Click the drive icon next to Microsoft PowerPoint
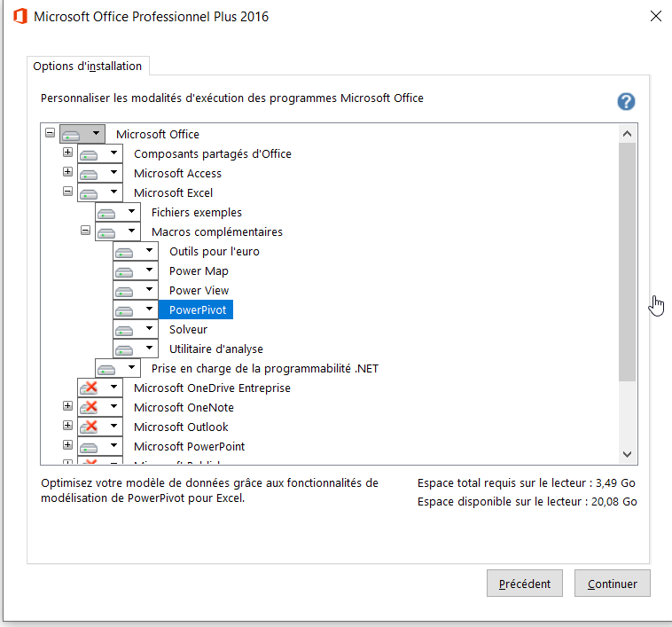The width and height of the screenshot is (672, 627). (90, 448)
